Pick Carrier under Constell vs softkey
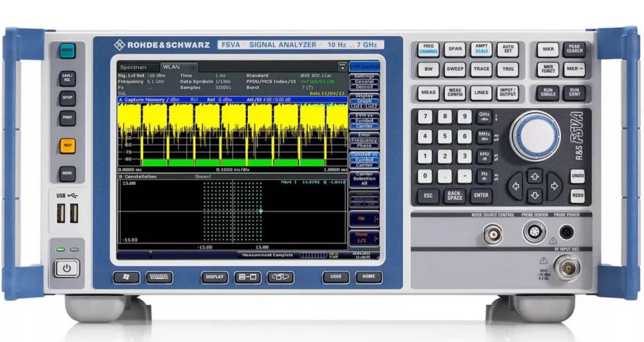The image size is (644, 342). 365,165
